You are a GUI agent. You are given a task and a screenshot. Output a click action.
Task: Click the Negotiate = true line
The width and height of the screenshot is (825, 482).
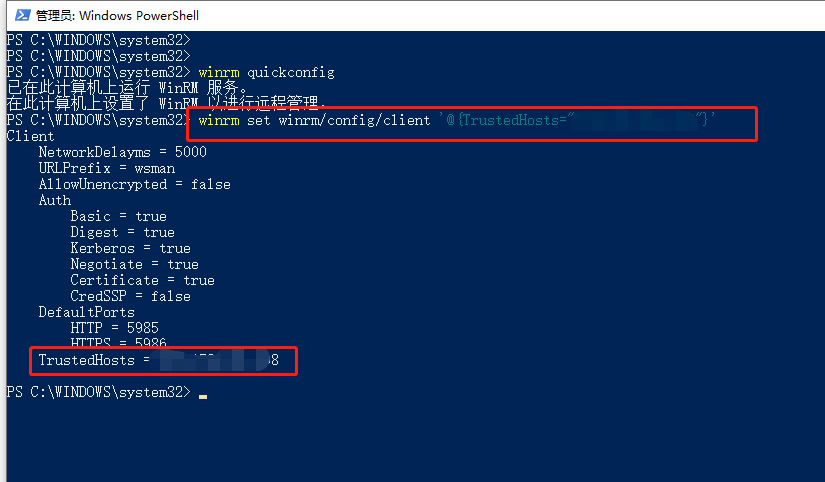(135, 265)
